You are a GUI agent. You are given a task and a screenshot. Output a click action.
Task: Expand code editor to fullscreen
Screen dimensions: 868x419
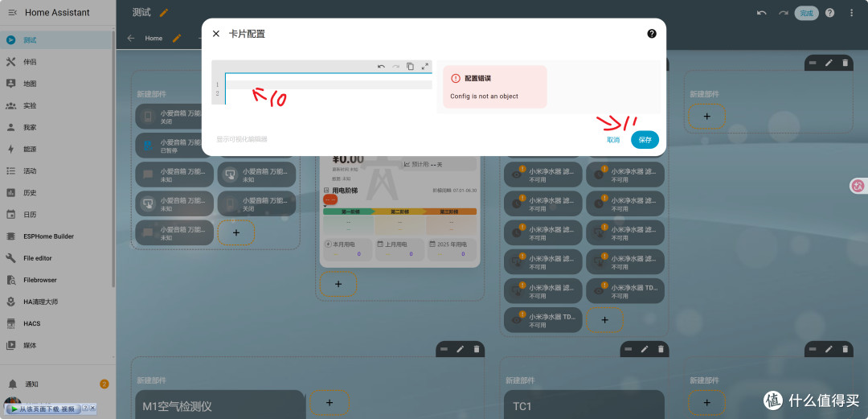425,66
